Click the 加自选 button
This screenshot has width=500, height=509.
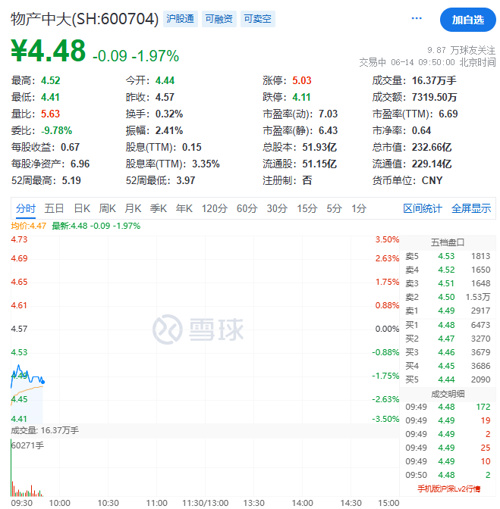(467, 20)
